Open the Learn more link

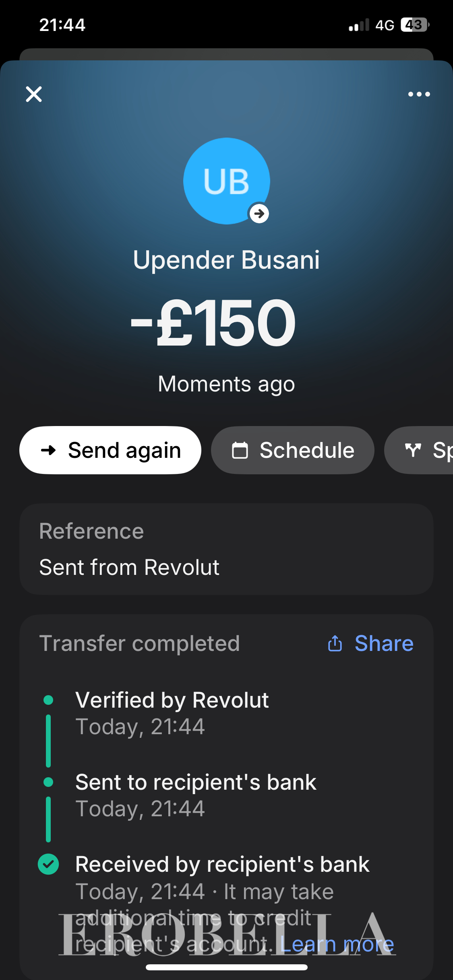[337, 944]
